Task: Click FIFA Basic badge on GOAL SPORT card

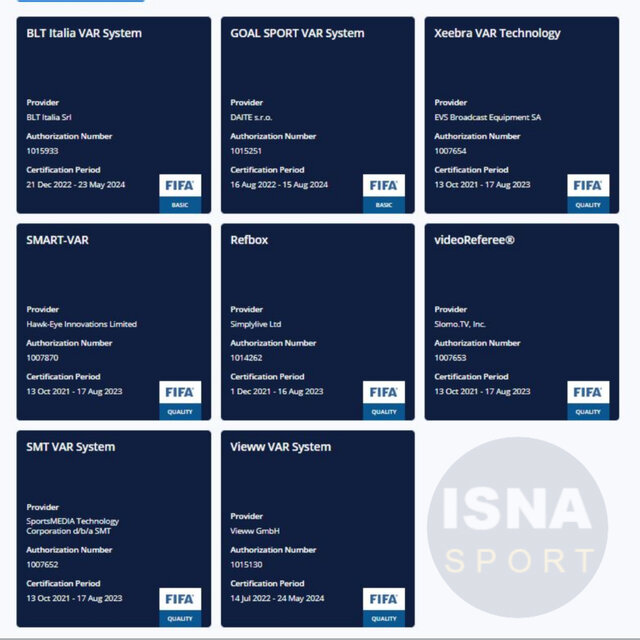Action: pos(384,193)
